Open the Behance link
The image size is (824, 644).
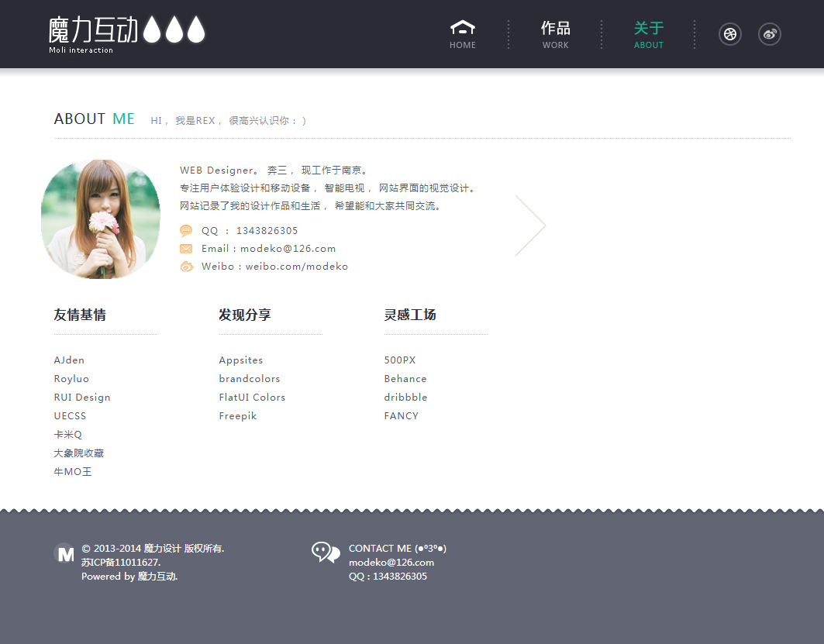coord(405,379)
